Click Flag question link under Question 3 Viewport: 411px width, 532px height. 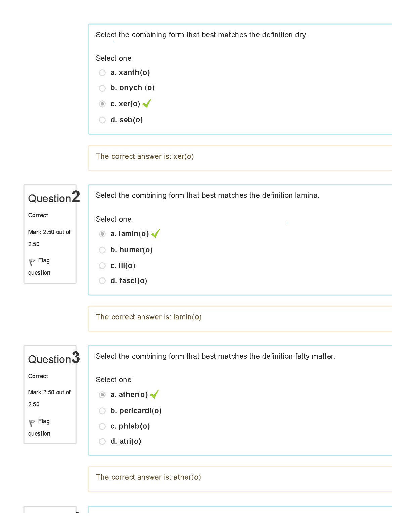coord(39,427)
